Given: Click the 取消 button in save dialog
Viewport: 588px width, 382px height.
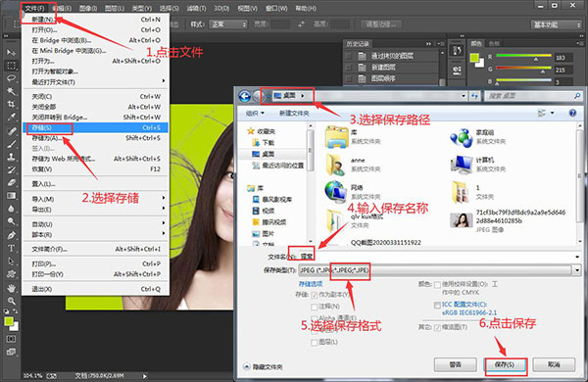Looking at the screenshot, I should pos(554,364).
